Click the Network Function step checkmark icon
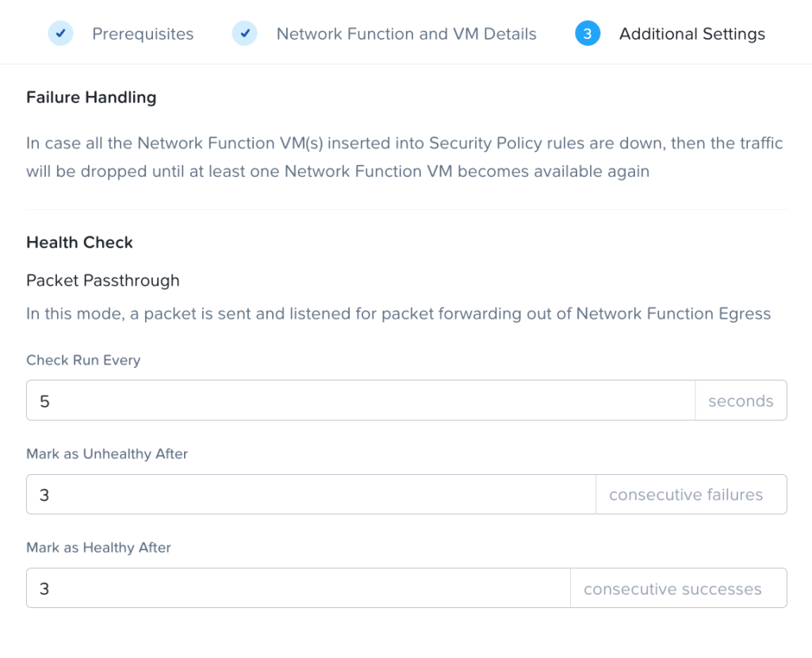Image resolution: width=812 pixels, height=658 pixels. [245, 34]
